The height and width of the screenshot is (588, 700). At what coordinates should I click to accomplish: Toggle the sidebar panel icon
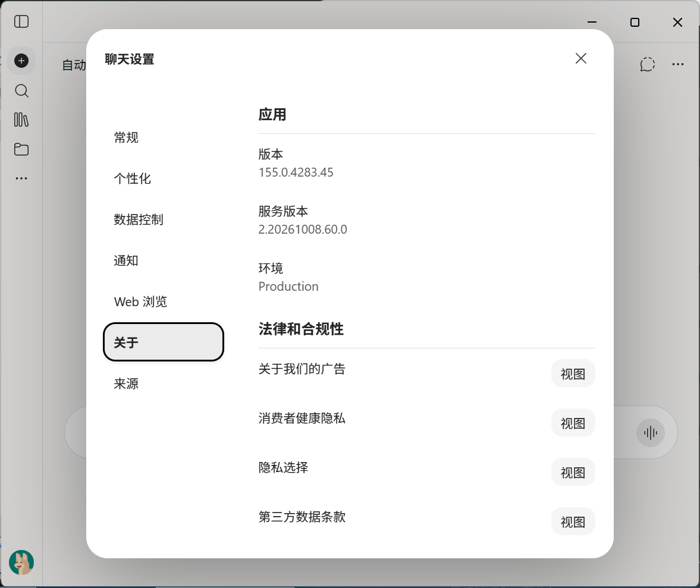(x=21, y=21)
